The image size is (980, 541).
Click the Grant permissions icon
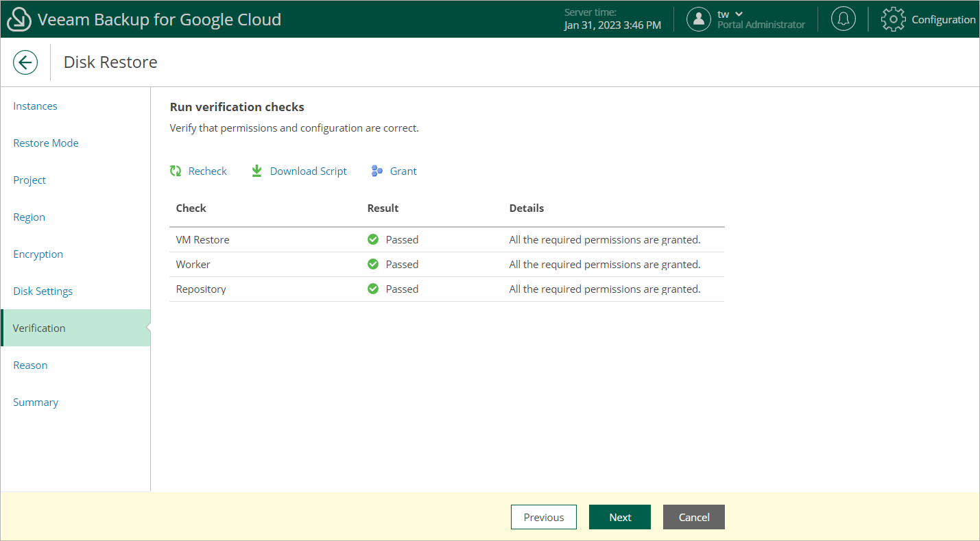[x=377, y=171]
